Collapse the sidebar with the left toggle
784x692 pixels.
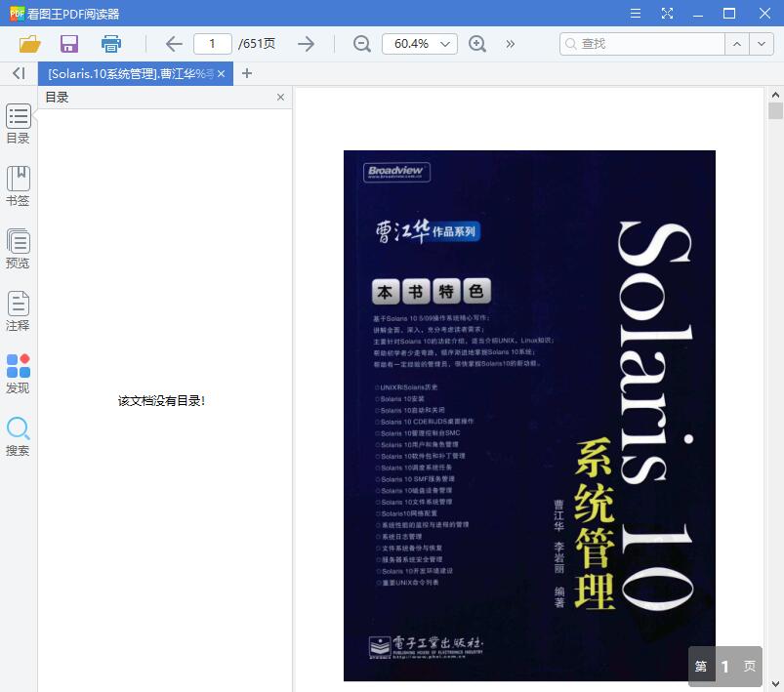19,73
